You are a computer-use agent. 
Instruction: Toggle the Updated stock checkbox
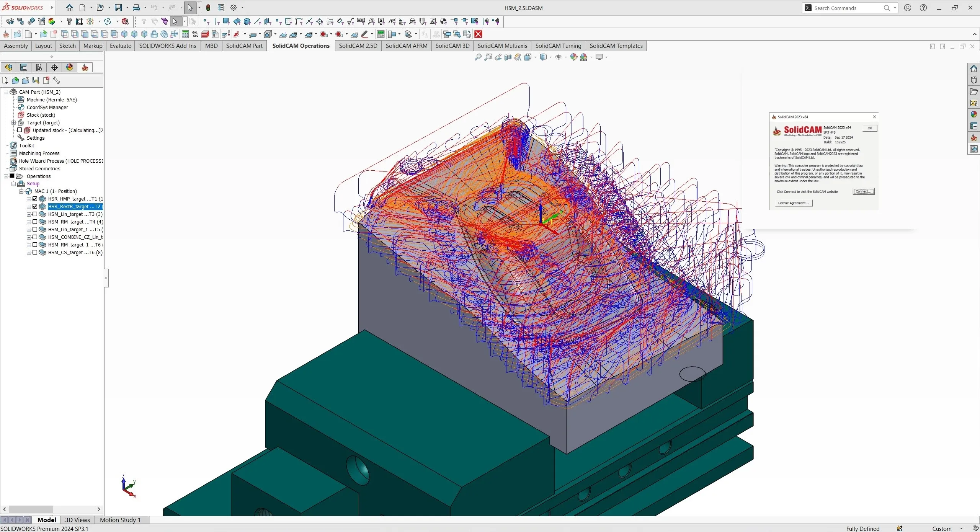click(20, 130)
